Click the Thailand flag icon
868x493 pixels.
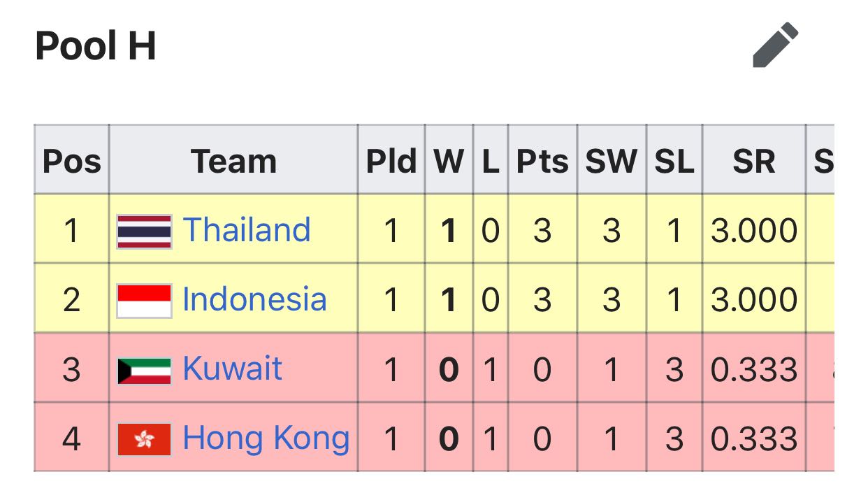[144, 231]
